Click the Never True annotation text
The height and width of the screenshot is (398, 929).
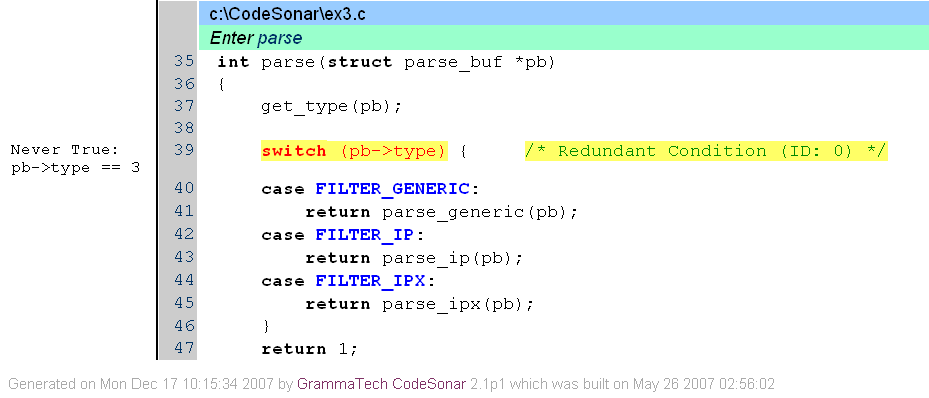click(x=75, y=159)
